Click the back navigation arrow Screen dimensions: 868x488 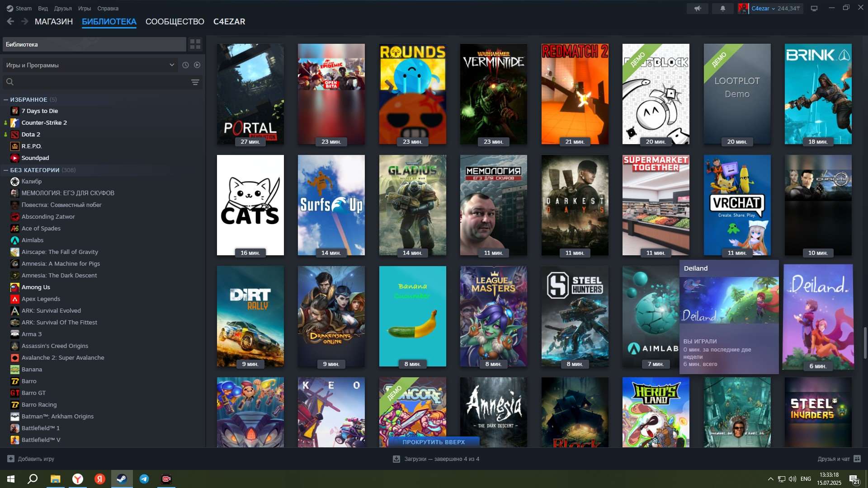click(x=10, y=21)
